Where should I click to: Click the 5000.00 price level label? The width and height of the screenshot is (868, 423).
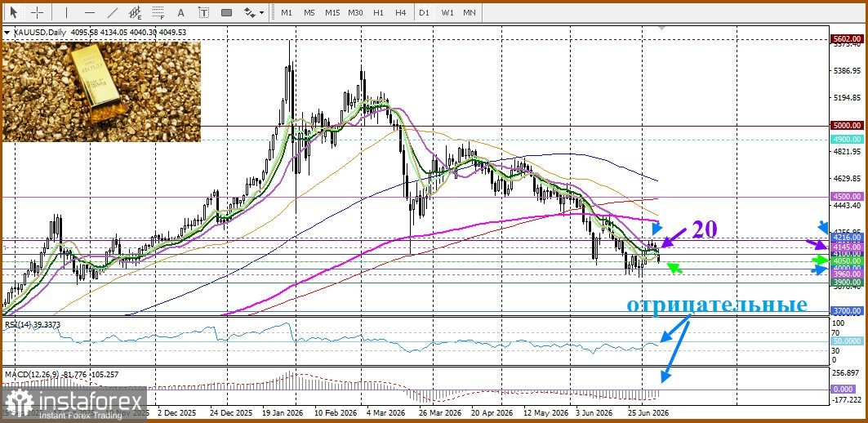848,126
